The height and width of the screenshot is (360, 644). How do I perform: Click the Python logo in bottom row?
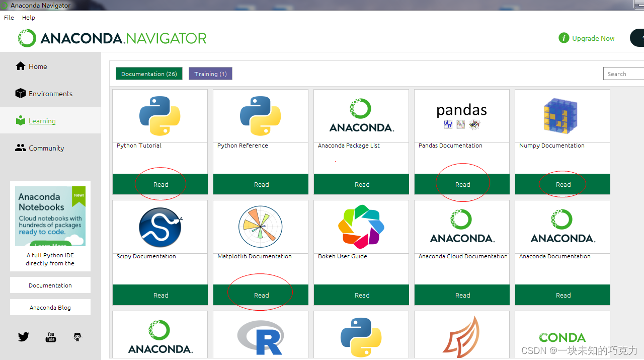coord(361,338)
